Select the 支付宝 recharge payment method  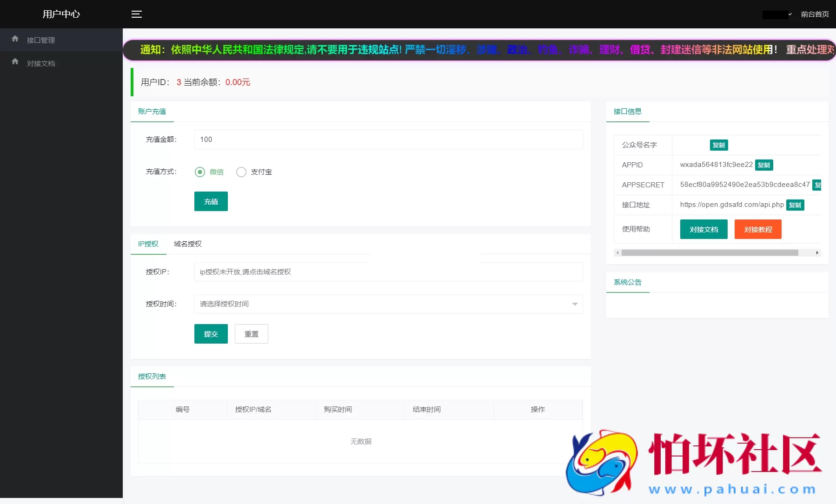241,172
